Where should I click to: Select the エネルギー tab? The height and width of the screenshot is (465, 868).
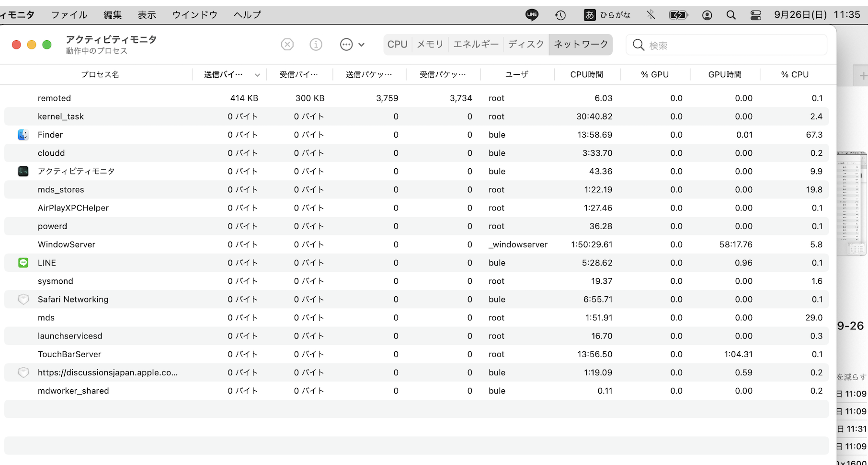point(476,45)
